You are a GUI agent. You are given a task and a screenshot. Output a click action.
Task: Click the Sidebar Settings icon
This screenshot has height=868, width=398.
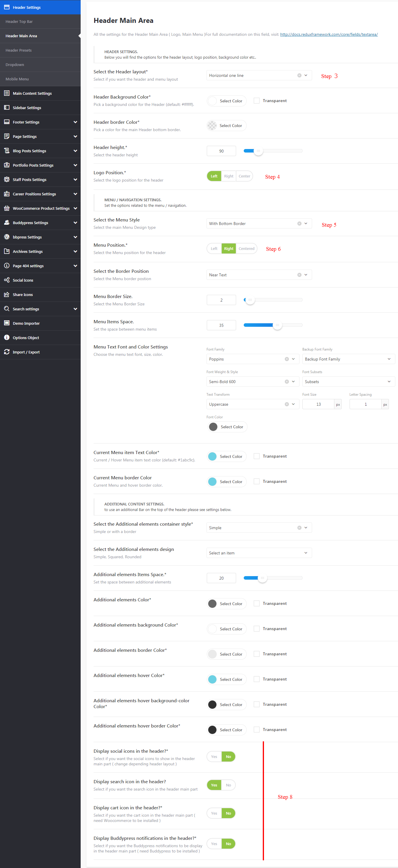coord(7,107)
